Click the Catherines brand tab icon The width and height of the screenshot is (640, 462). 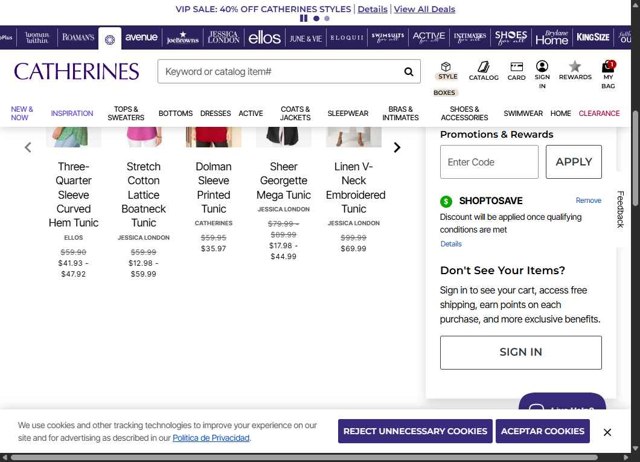tap(110, 40)
